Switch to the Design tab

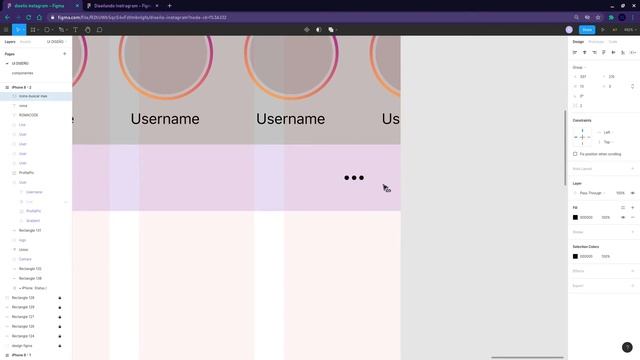(578, 42)
